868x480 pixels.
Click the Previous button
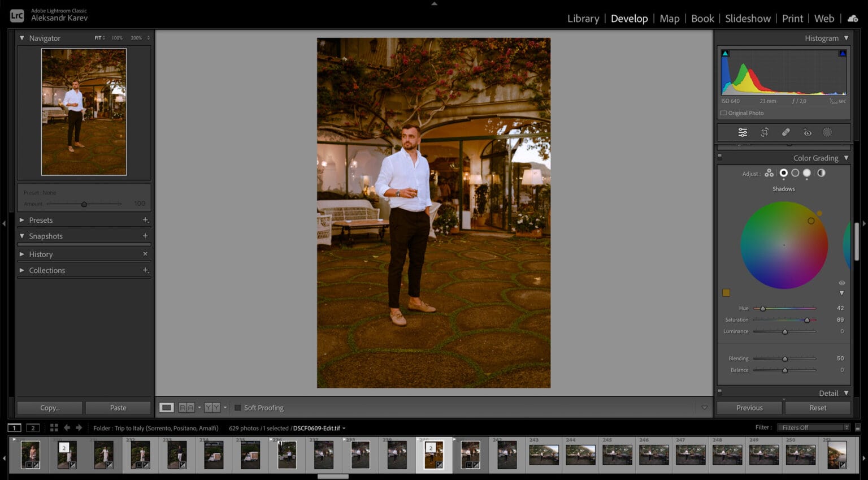point(749,407)
